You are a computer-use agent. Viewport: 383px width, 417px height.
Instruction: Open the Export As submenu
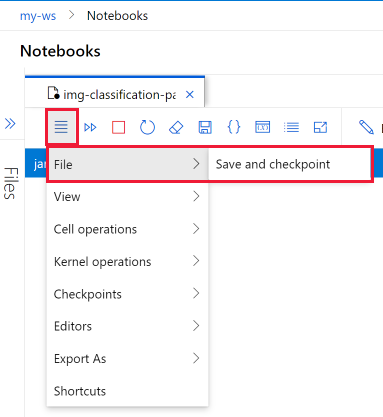(x=127, y=359)
